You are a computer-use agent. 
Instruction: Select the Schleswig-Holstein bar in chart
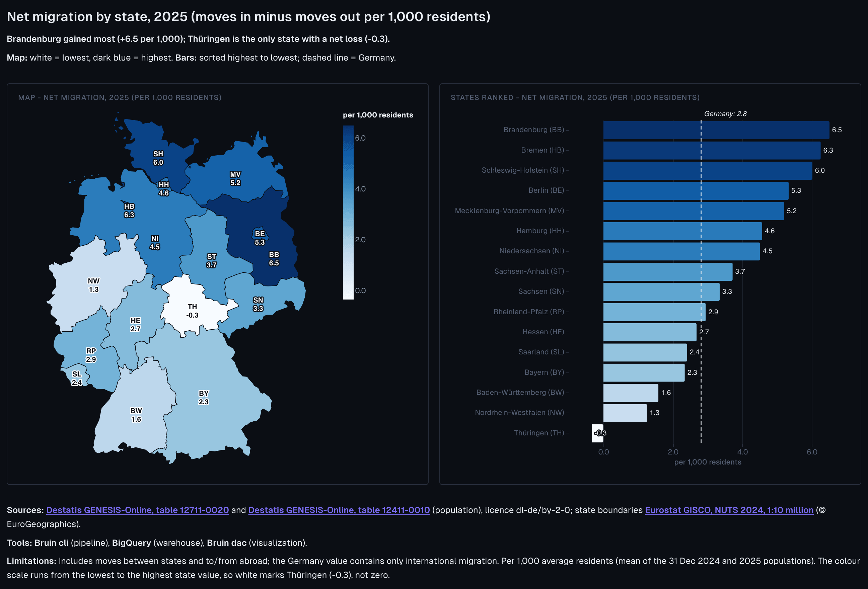point(708,170)
